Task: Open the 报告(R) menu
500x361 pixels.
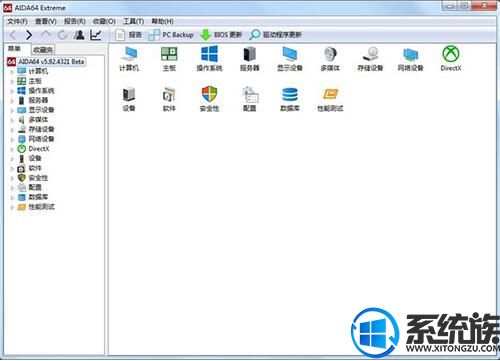Action: [x=75, y=21]
